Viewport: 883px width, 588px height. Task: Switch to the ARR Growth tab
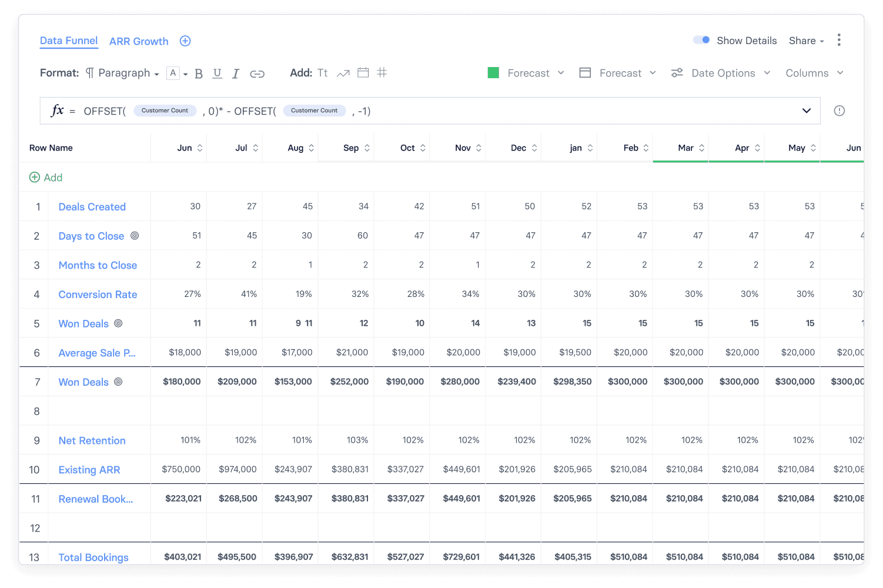pos(139,41)
